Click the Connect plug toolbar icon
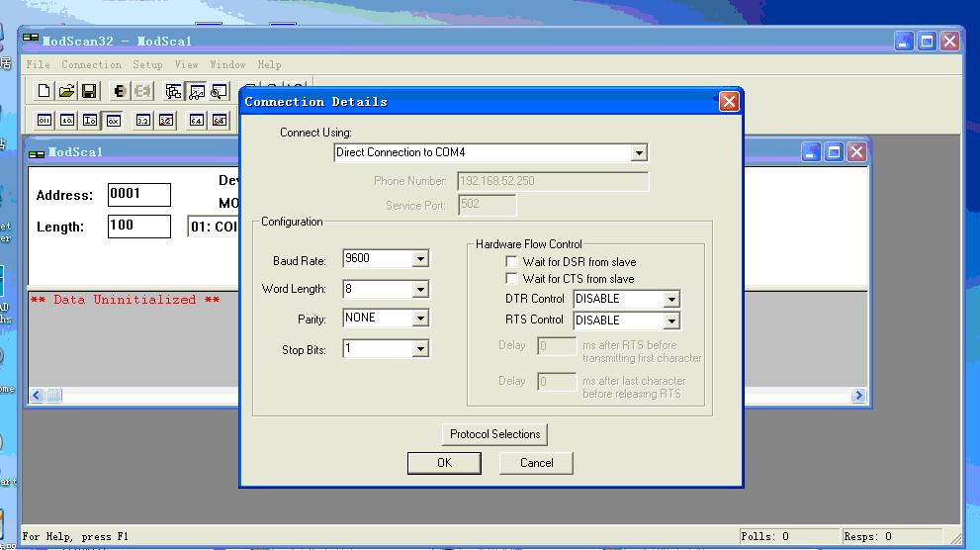 (120, 91)
